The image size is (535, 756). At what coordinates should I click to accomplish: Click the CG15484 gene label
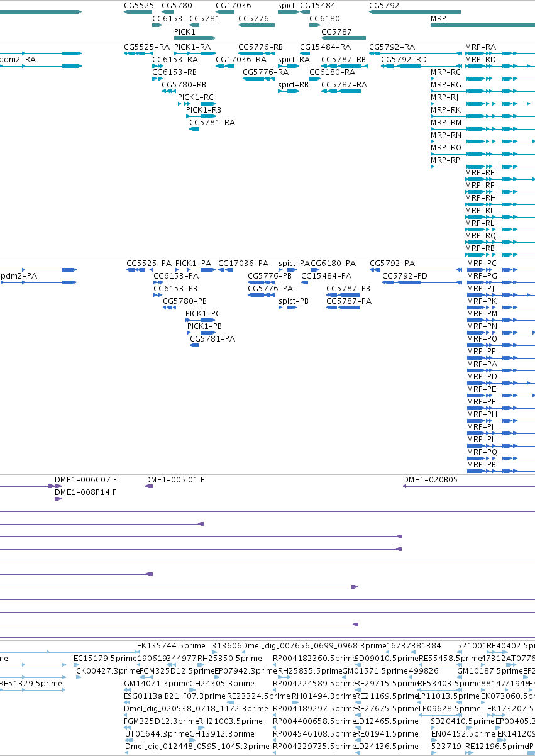pos(317,6)
